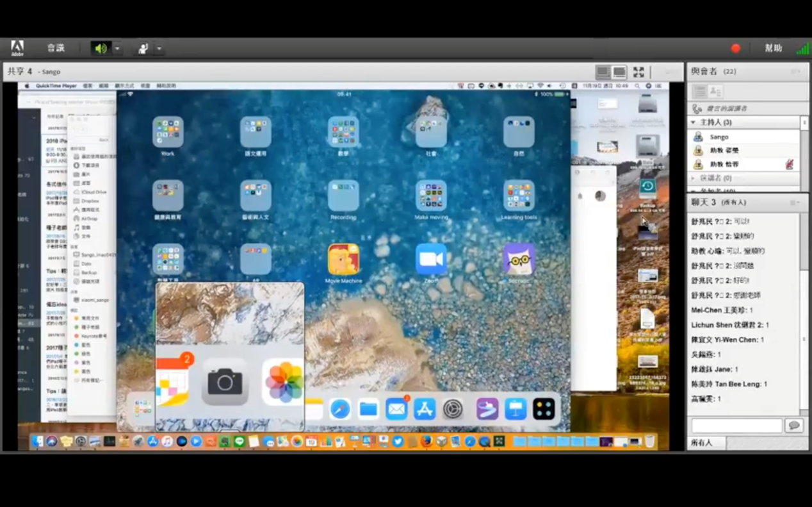Open Apple menu in shared Mac menu bar

click(28, 86)
